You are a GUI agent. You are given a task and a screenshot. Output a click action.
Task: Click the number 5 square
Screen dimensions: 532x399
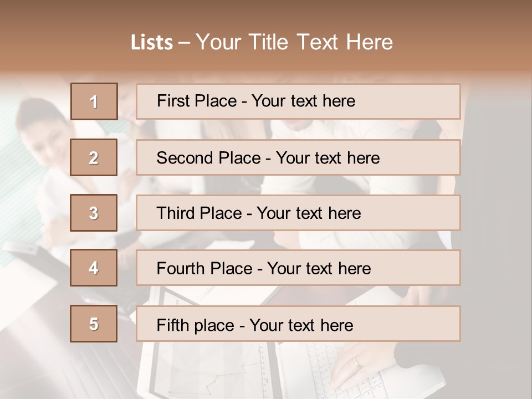(94, 324)
